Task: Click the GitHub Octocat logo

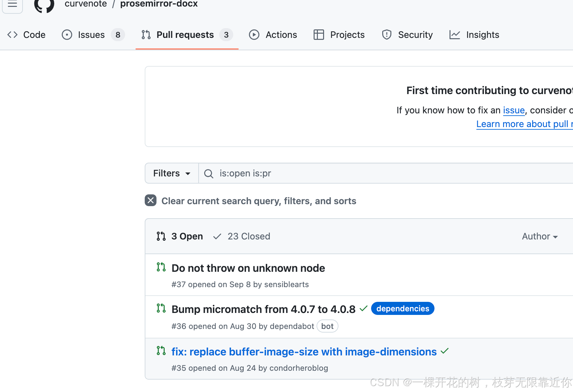Action: click(x=44, y=5)
